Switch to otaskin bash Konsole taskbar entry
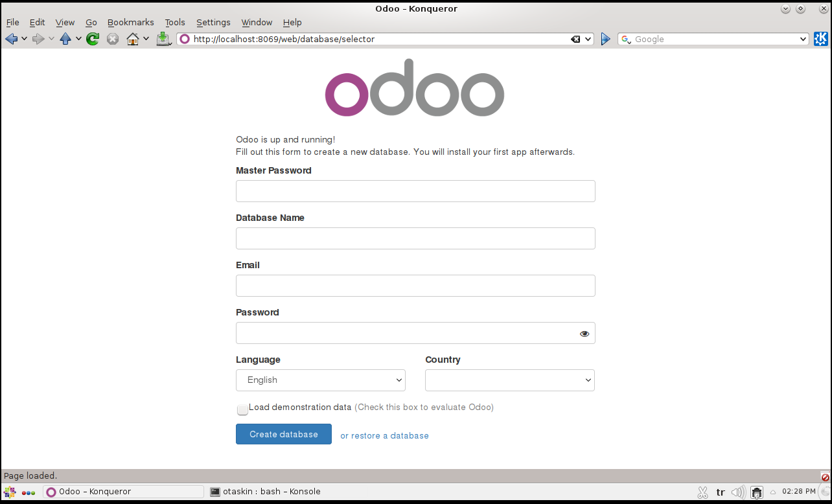832x504 pixels. [266, 492]
